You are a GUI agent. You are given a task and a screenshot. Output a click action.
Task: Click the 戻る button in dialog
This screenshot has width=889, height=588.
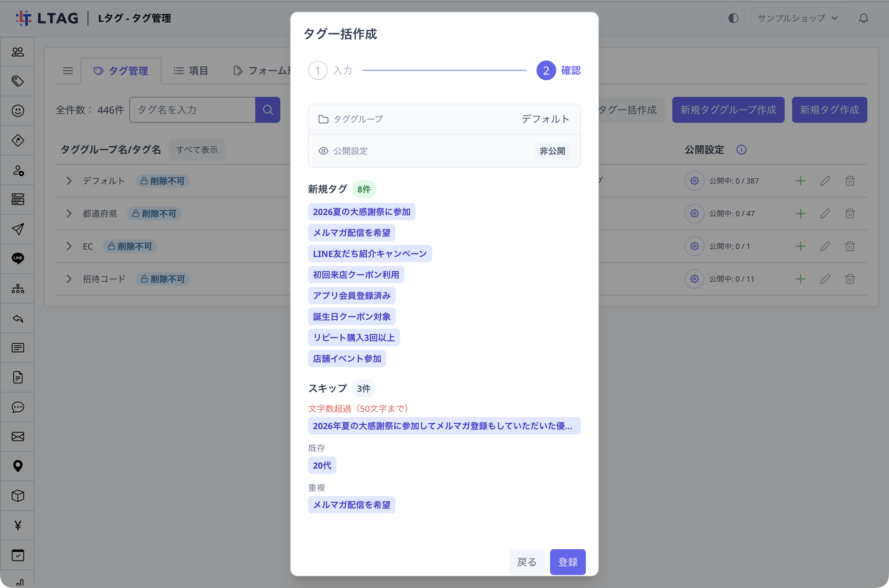click(527, 562)
